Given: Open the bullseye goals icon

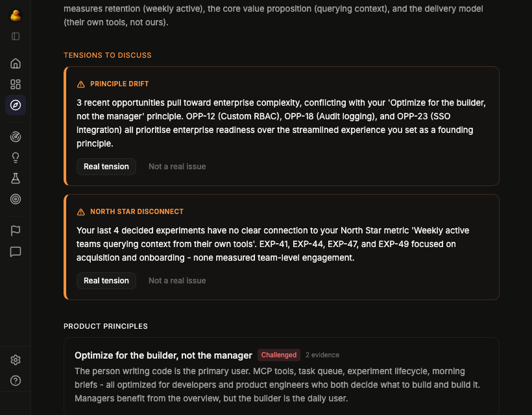Looking at the screenshot, I should pos(15,199).
